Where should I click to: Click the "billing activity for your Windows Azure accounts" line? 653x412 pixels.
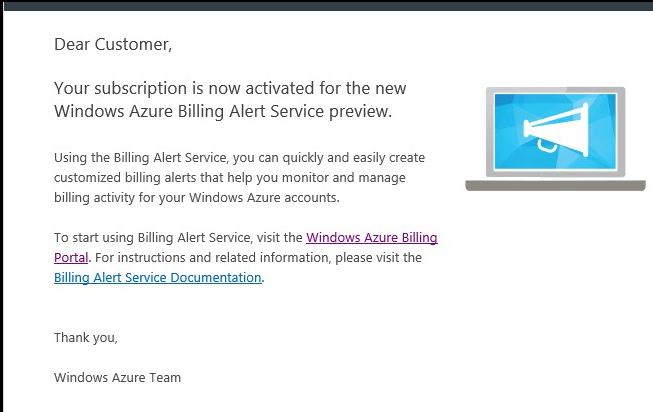pyautogui.click(x=197, y=198)
